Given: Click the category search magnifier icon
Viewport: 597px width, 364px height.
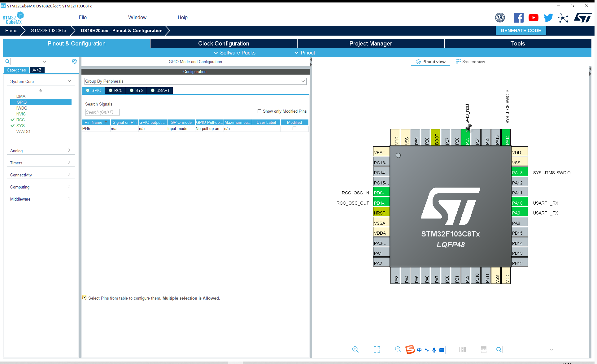Looking at the screenshot, I should click(x=7, y=61).
